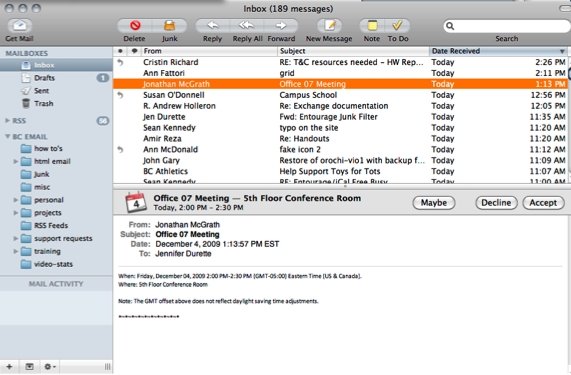Click replied arrow on Cristin Richard row
The width and height of the screenshot is (571, 375).
pos(120,62)
